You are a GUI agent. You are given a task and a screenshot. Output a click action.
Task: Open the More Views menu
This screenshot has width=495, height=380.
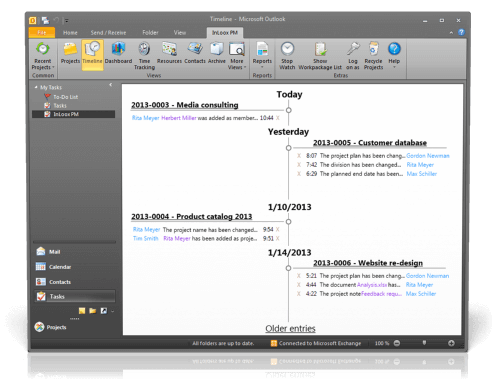237,56
